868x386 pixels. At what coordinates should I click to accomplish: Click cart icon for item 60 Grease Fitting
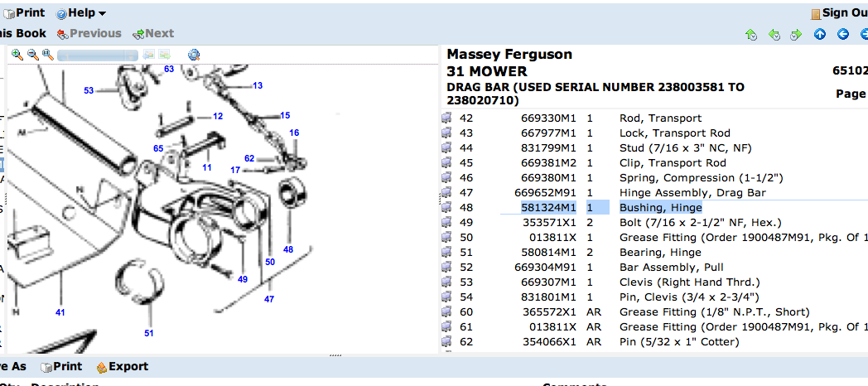coord(446,312)
